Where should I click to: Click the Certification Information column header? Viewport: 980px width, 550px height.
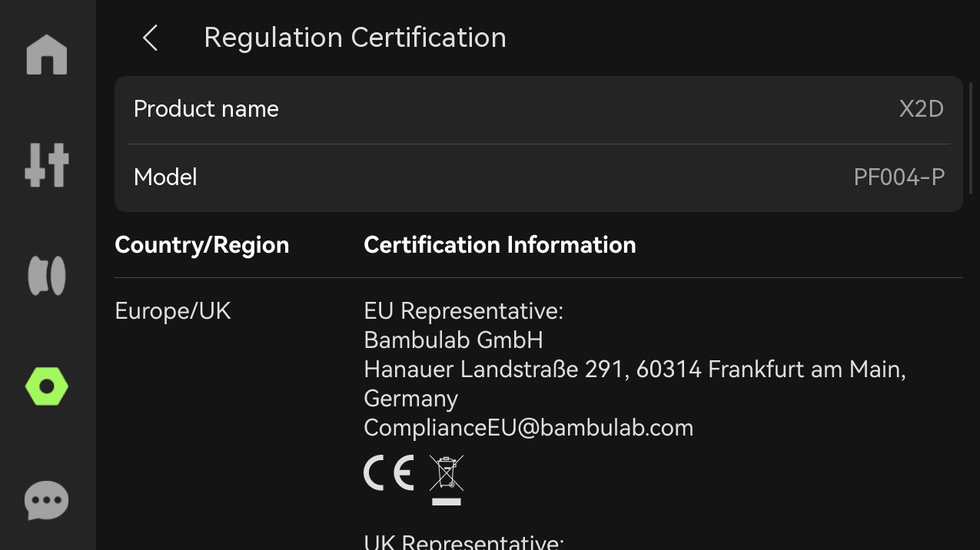(500, 245)
